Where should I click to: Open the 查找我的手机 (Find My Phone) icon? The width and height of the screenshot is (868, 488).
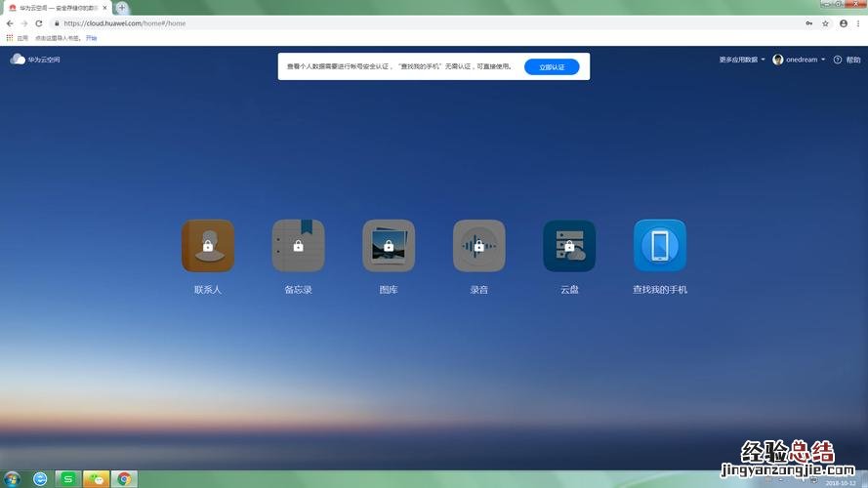tap(660, 246)
